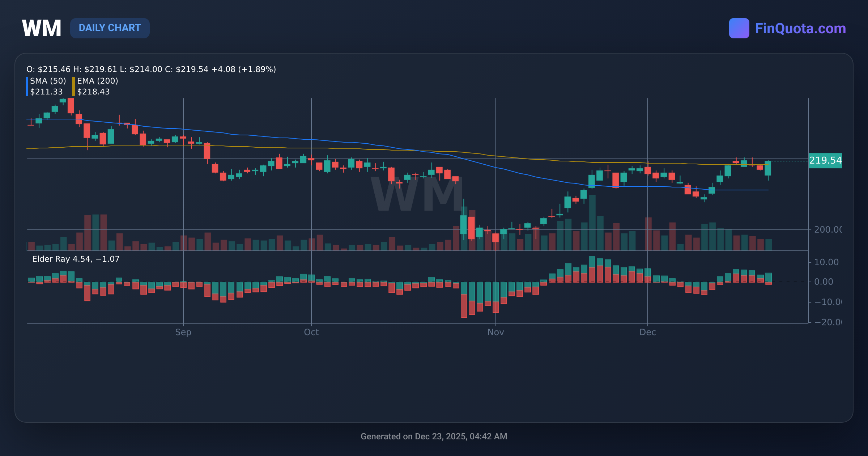This screenshot has width=868, height=456.
Task: Click the generated timestamp text
Action: [x=434, y=436]
